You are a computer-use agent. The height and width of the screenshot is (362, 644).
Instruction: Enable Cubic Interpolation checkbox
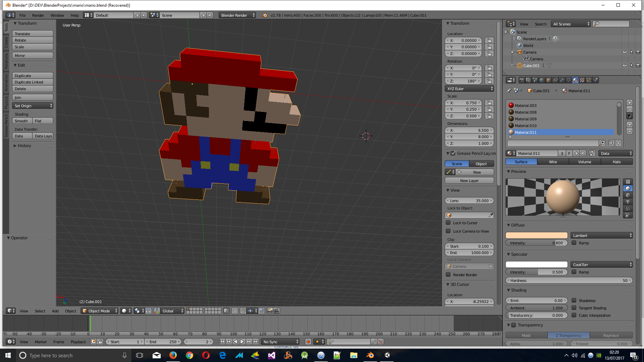click(x=574, y=315)
